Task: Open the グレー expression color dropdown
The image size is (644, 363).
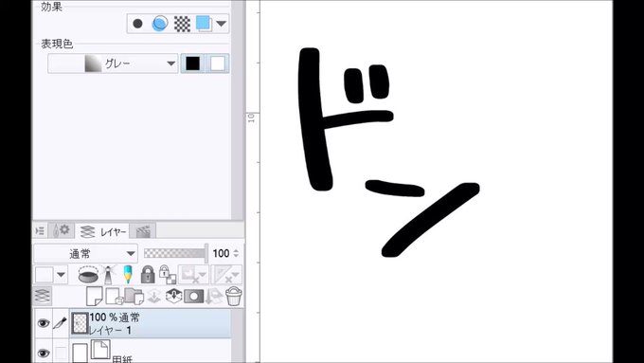Action: click(113, 64)
